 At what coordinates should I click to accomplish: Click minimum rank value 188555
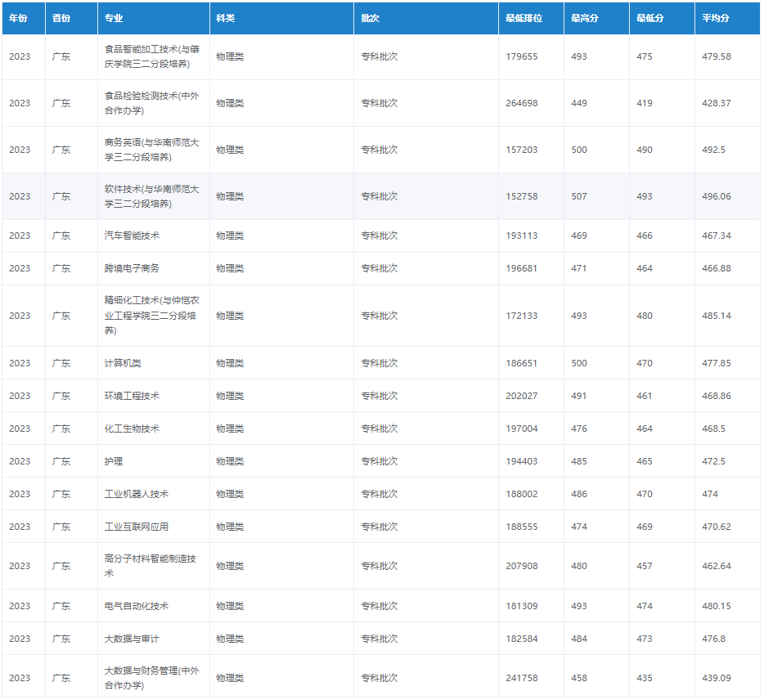(521, 527)
